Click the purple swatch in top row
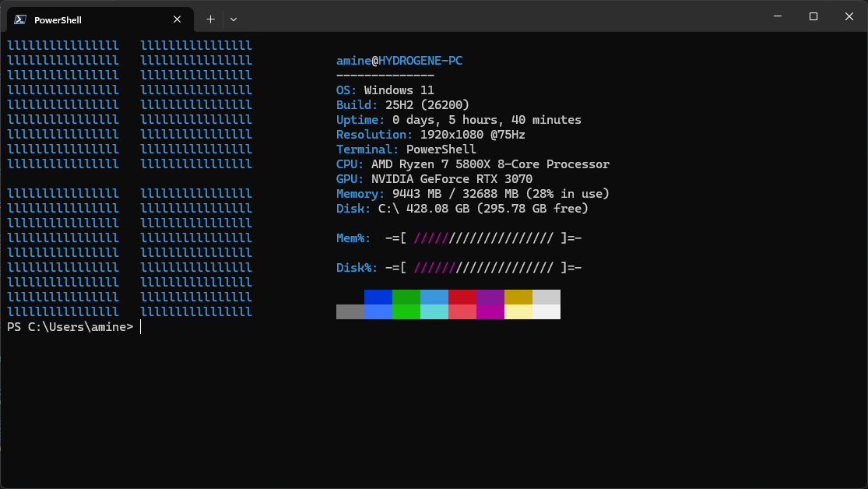The height and width of the screenshot is (489, 868). click(490, 297)
